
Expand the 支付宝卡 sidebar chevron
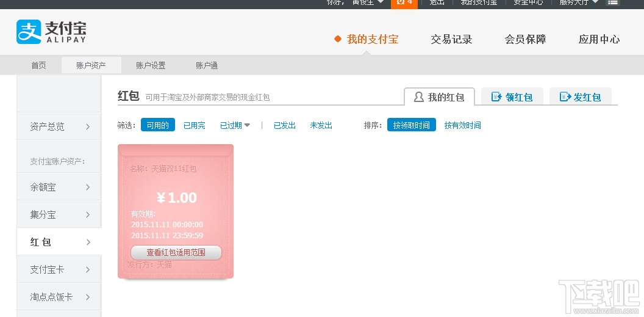(x=87, y=270)
